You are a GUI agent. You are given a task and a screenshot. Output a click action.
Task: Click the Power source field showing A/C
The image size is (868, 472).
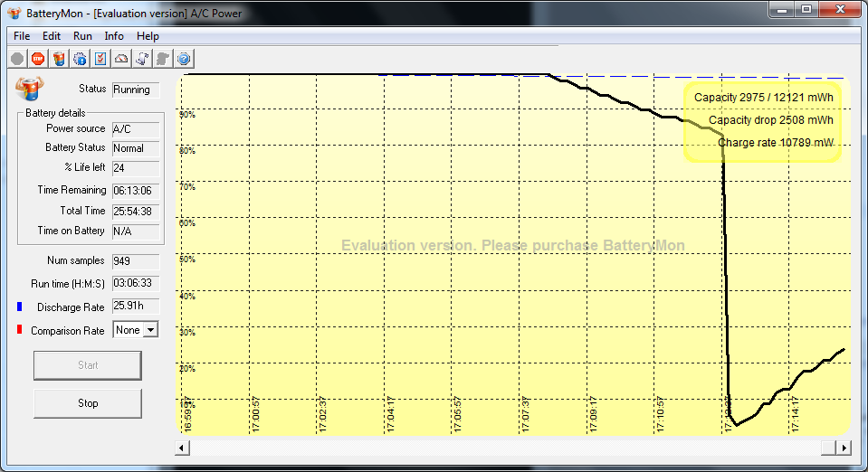pos(136,129)
